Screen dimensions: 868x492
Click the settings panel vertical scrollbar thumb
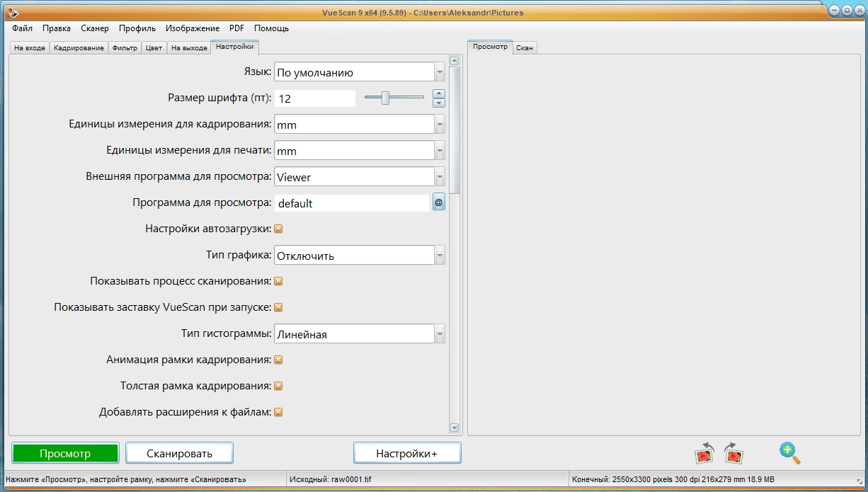[x=455, y=130]
